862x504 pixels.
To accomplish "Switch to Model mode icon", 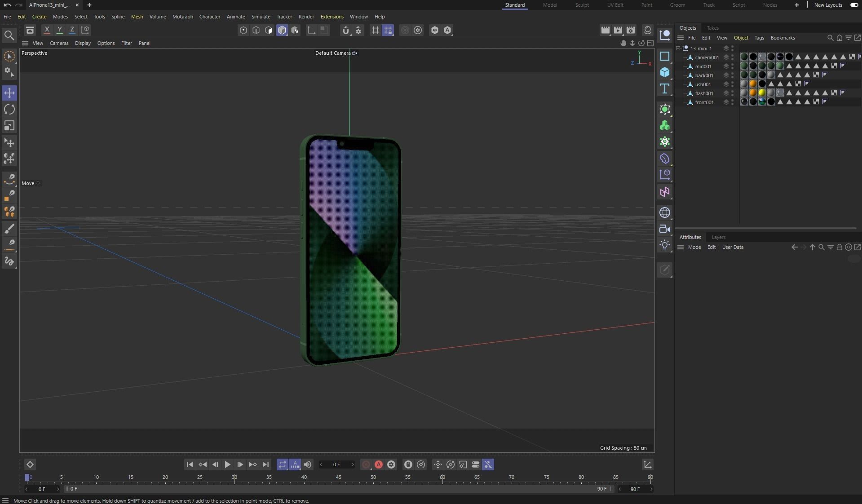I will click(x=282, y=30).
